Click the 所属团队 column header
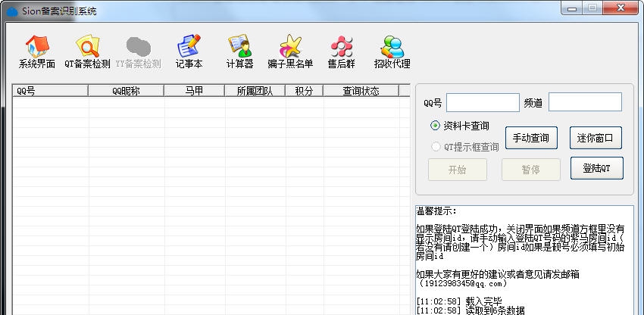644x315 pixels. tap(255, 91)
